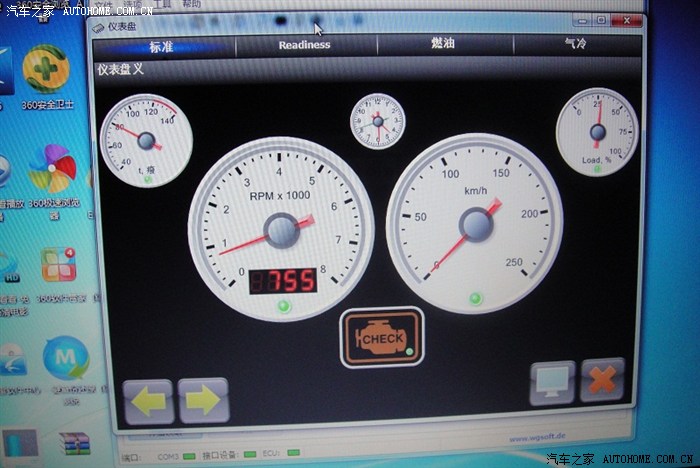Switch to the Readiness tab
This screenshot has height=468, width=700.
click(x=304, y=45)
